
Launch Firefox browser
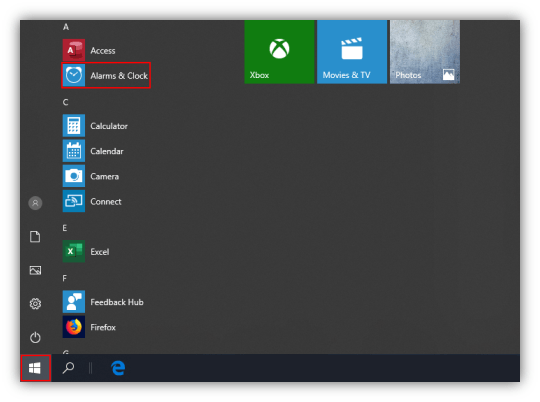(x=89, y=327)
